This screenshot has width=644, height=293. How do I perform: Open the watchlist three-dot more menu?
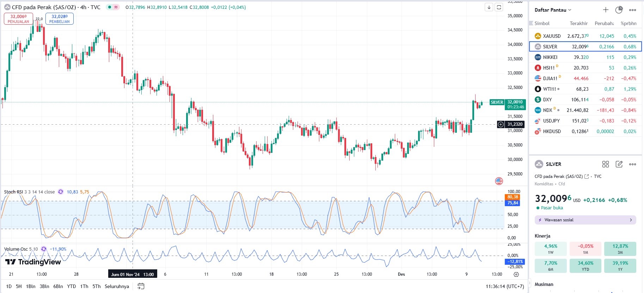tap(633, 10)
